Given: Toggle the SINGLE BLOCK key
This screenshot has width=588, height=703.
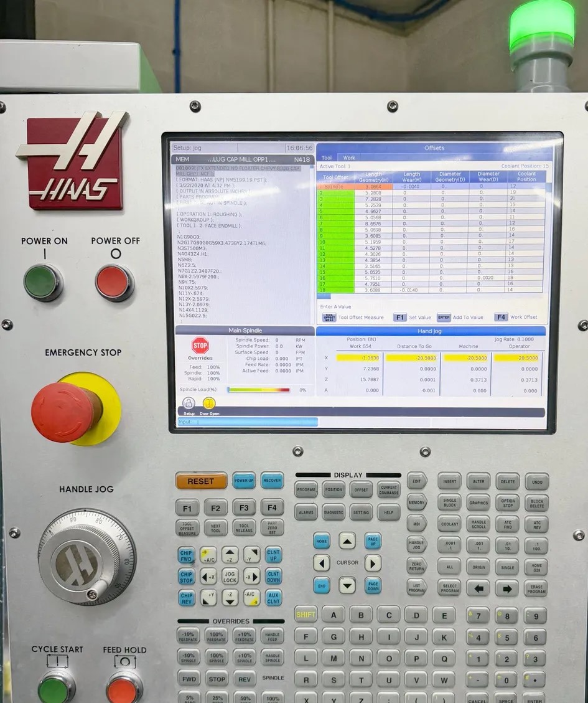Looking at the screenshot, I should [x=449, y=502].
